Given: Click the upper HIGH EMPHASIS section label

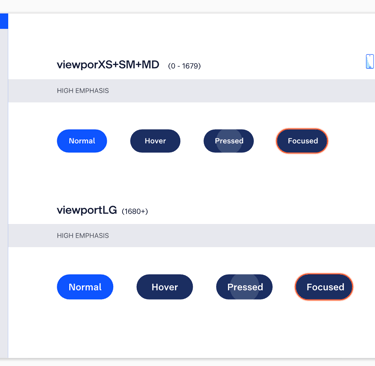Looking at the screenshot, I should pos(83,91).
